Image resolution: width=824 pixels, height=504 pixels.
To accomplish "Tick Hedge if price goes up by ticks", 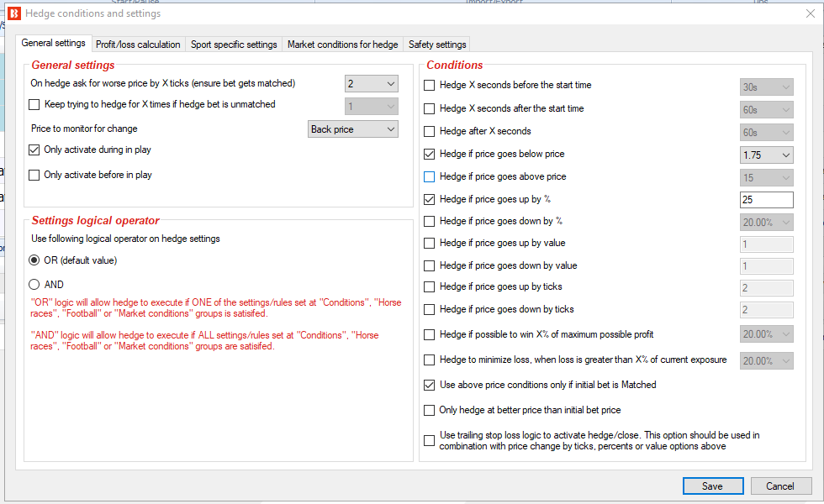I will pyautogui.click(x=430, y=286).
